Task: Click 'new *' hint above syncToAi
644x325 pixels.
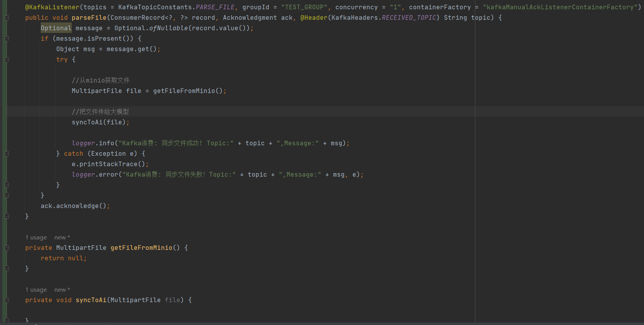Action: click(62, 290)
